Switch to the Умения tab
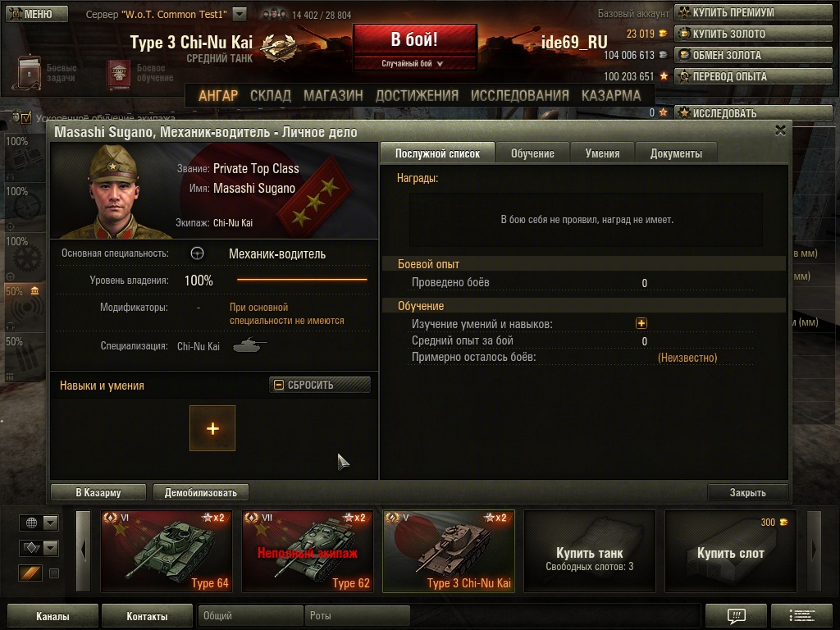This screenshot has height=630, width=840. point(602,153)
